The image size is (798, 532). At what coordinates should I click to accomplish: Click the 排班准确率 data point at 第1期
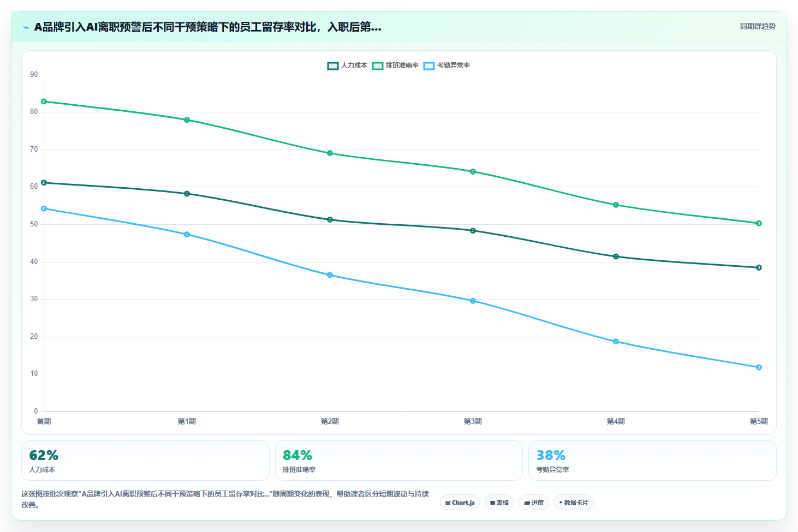point(187,120)
